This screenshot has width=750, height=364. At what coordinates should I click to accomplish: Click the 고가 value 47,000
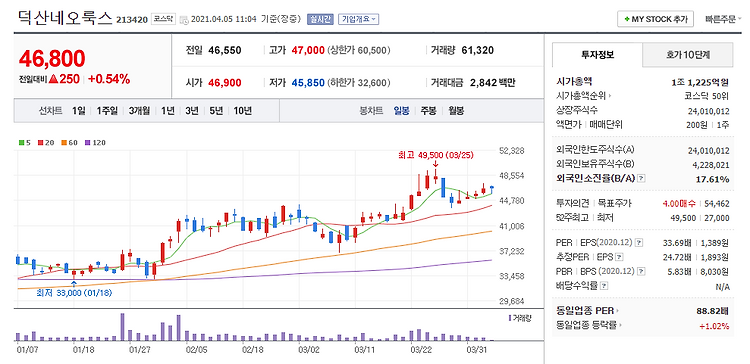coord(308,50)
